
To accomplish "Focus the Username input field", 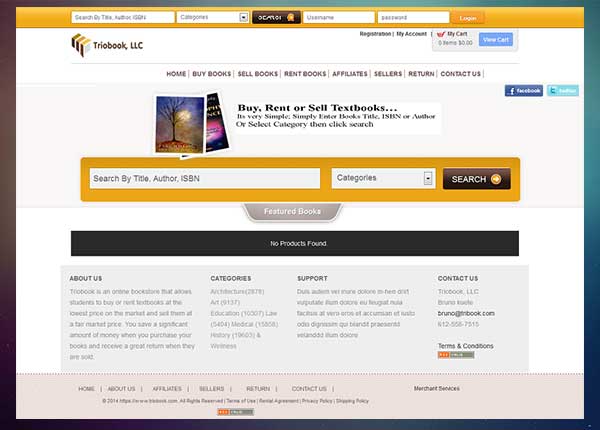I will click(340, 17).
